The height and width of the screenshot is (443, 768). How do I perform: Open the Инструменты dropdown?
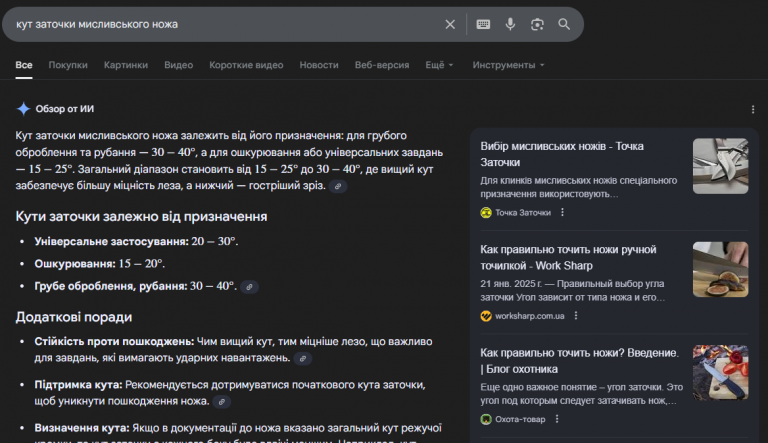click(508, 65)
